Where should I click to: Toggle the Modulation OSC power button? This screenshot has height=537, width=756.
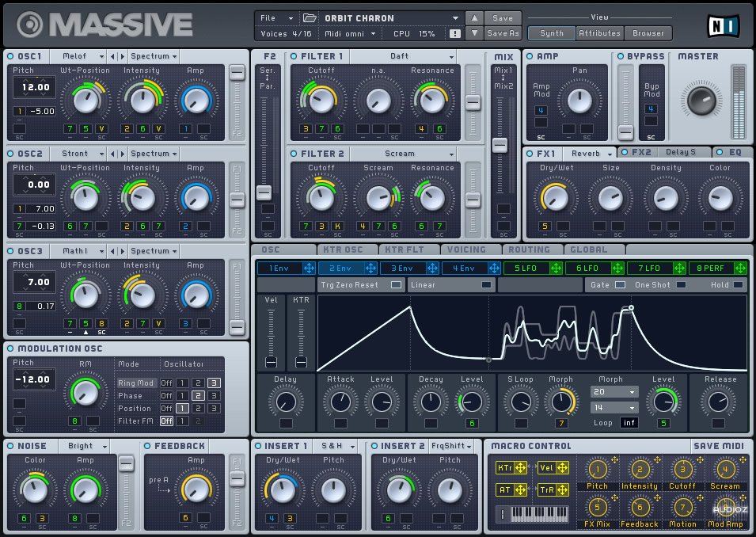[x=10, y=348]
